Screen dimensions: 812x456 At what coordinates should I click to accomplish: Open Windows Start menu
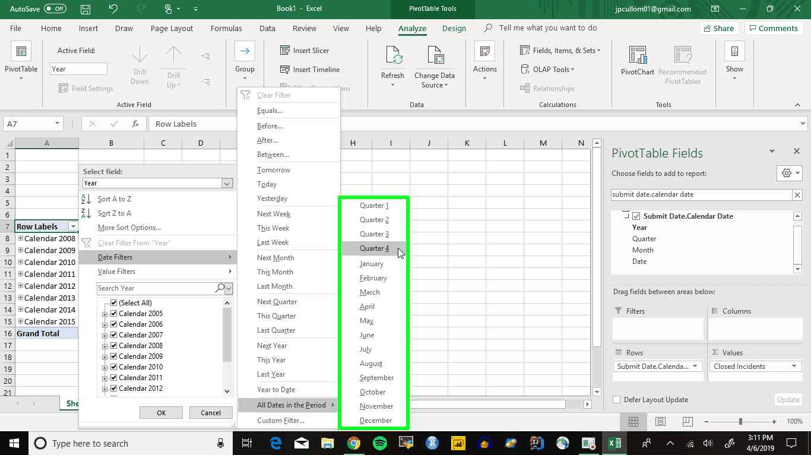pos(14,444)
